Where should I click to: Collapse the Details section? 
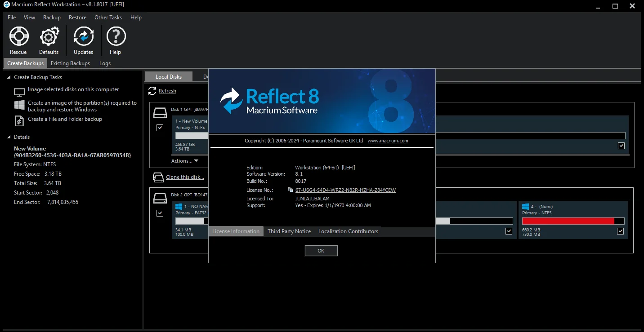coord(9,137)
